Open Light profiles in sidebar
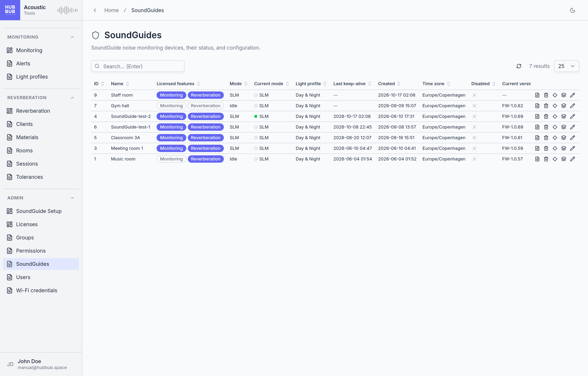The height and width of the screenshot is (376, 588). pos(41,77)
